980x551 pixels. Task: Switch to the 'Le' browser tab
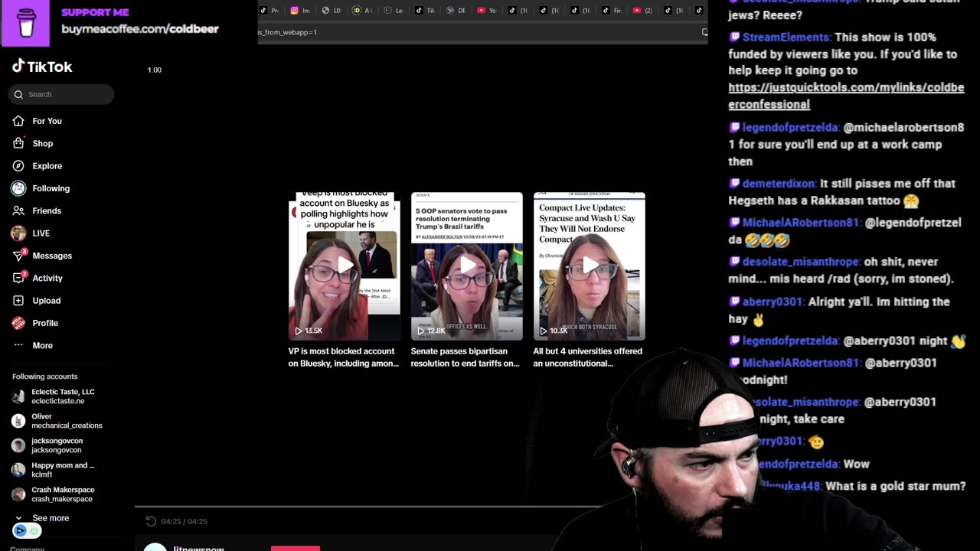pyautogui.click(x=394, y=11)
